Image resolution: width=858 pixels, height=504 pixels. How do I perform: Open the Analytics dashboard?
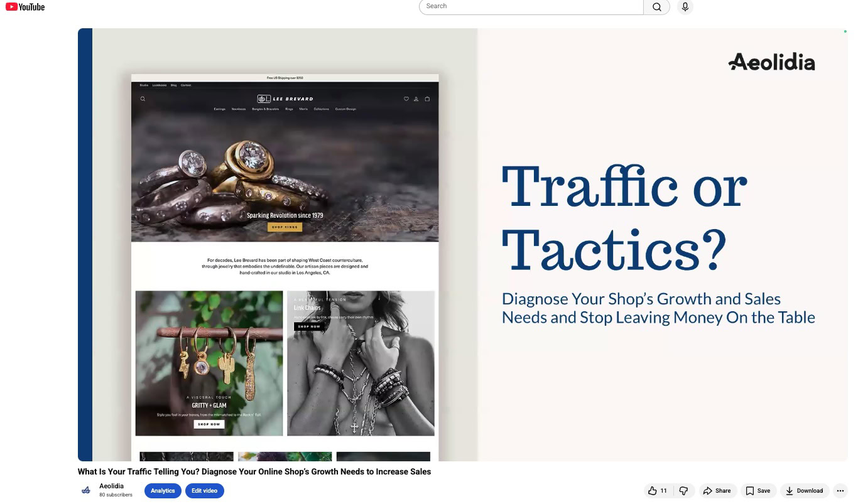pos(163,490)
